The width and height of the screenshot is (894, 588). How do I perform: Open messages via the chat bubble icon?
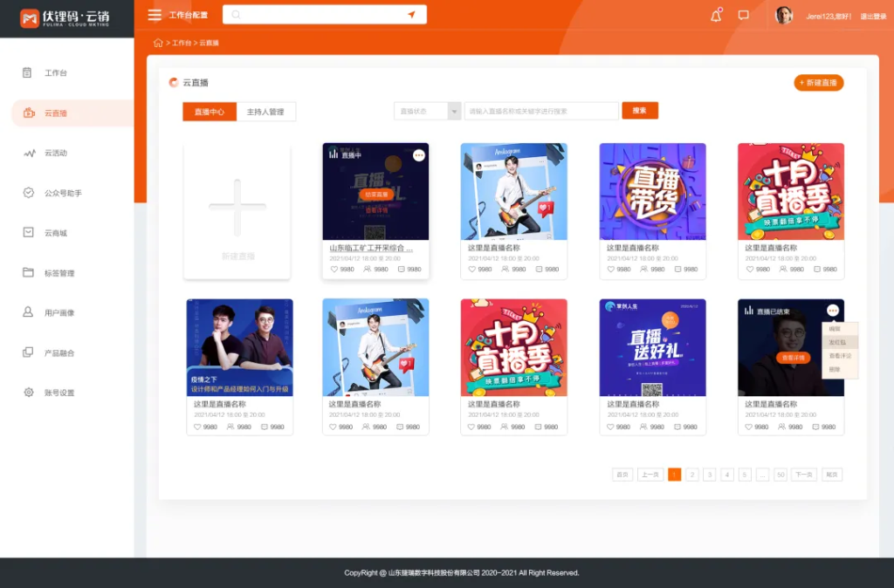[745, 14]
